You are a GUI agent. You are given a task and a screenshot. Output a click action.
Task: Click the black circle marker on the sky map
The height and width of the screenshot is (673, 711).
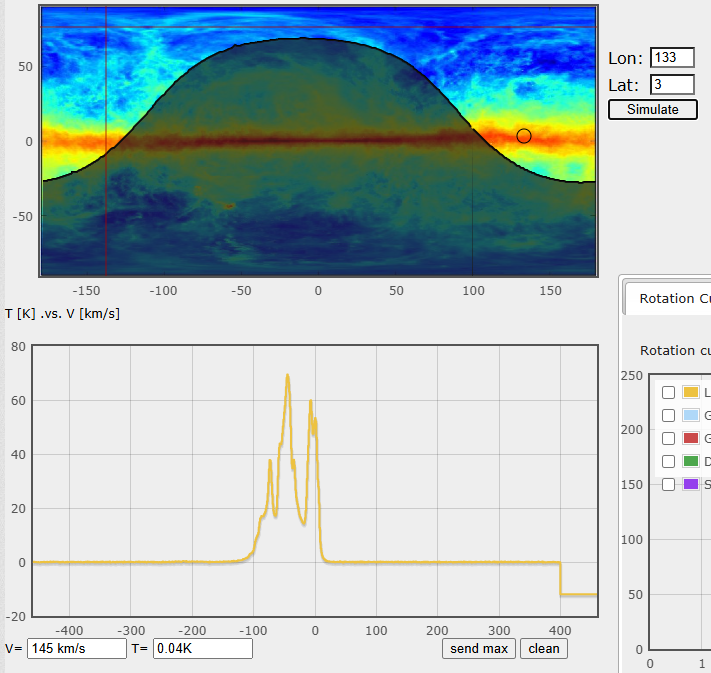(523, 136)
